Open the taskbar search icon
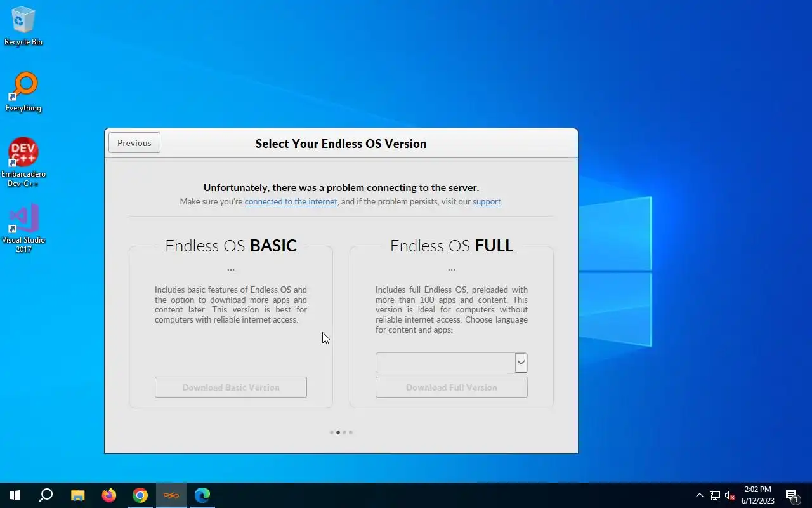Viewport: 812px width, 508px height. click(46, 495)
